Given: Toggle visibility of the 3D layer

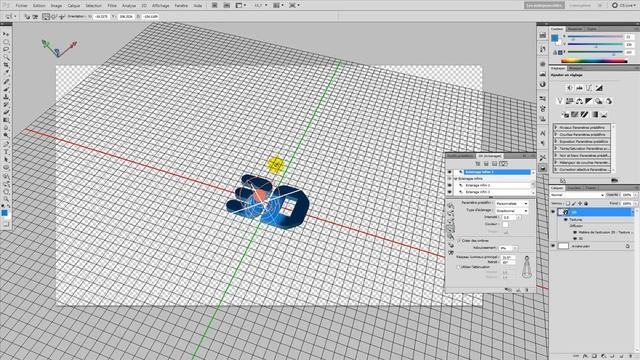Looking at the screenshot, I should coord(553,212).
